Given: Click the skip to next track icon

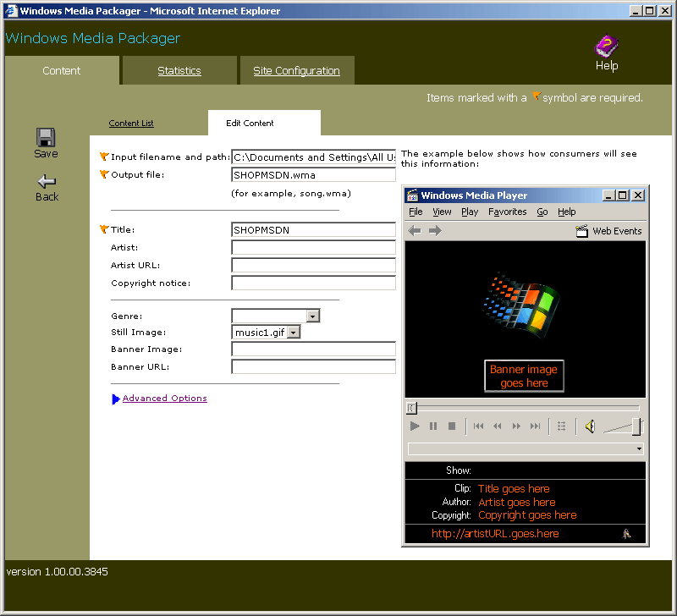Looking at the screenshot, I should point(536,426).
